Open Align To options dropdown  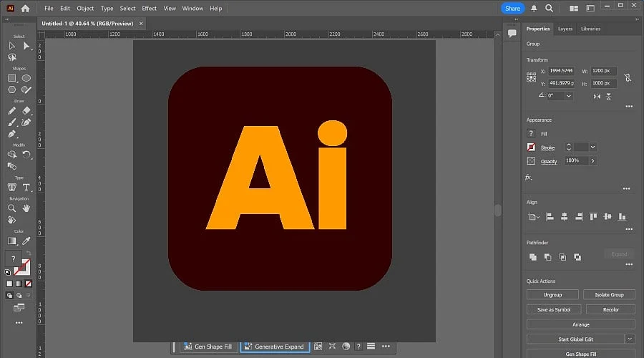click(534, 217)
